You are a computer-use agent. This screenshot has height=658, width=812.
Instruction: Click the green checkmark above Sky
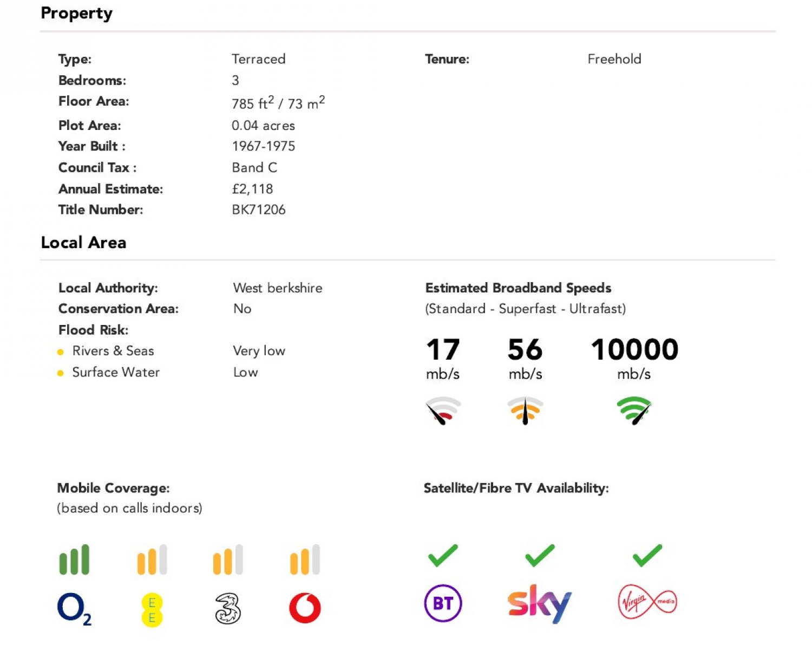pos(540,555)
